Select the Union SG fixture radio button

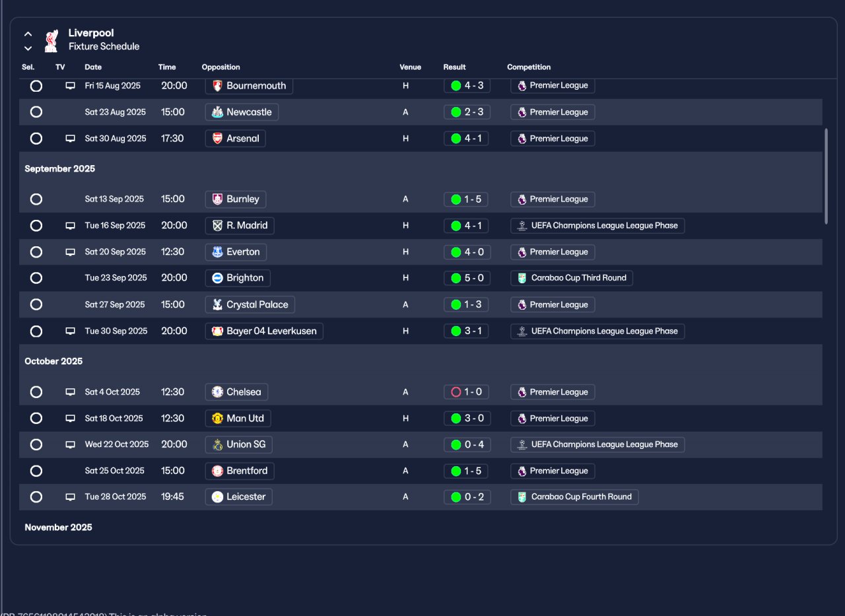36,445
